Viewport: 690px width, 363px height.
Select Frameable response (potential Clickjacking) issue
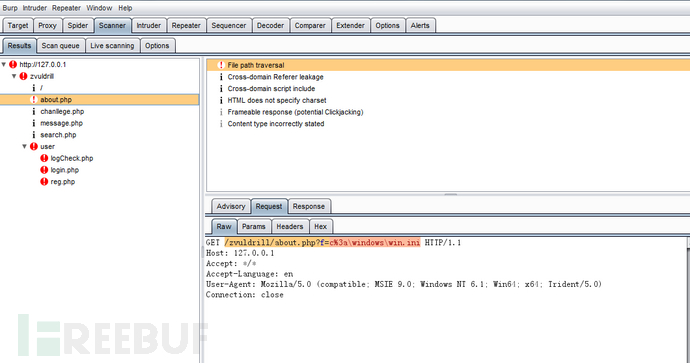coord(295,112)
